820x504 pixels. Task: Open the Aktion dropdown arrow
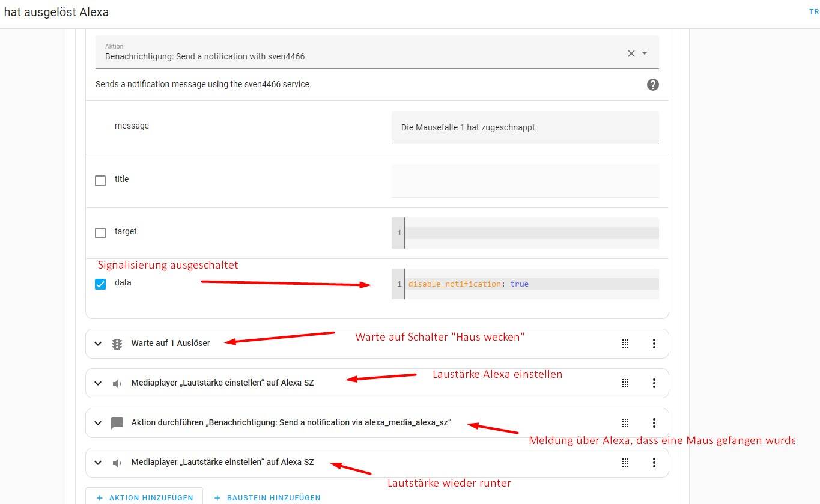point(645,53)
